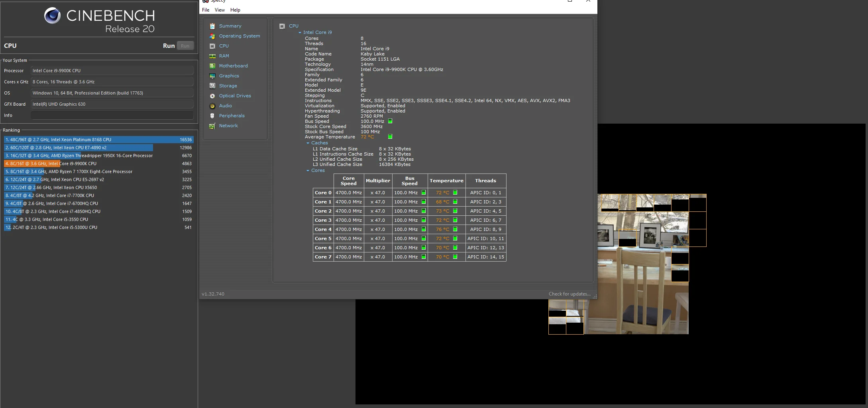Click the Summary icon in Speccy sidebar

pos(212,26)
